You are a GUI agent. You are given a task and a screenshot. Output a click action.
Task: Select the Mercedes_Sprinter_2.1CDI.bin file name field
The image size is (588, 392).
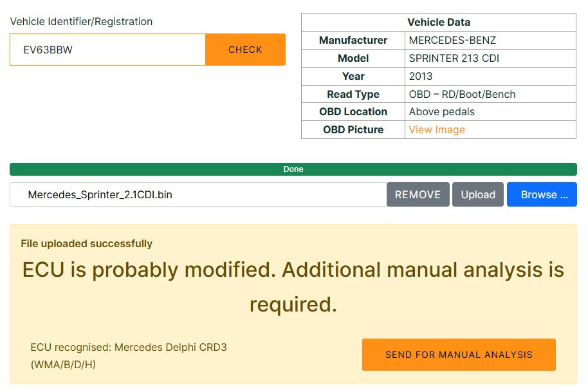click(x=198, y=194)
